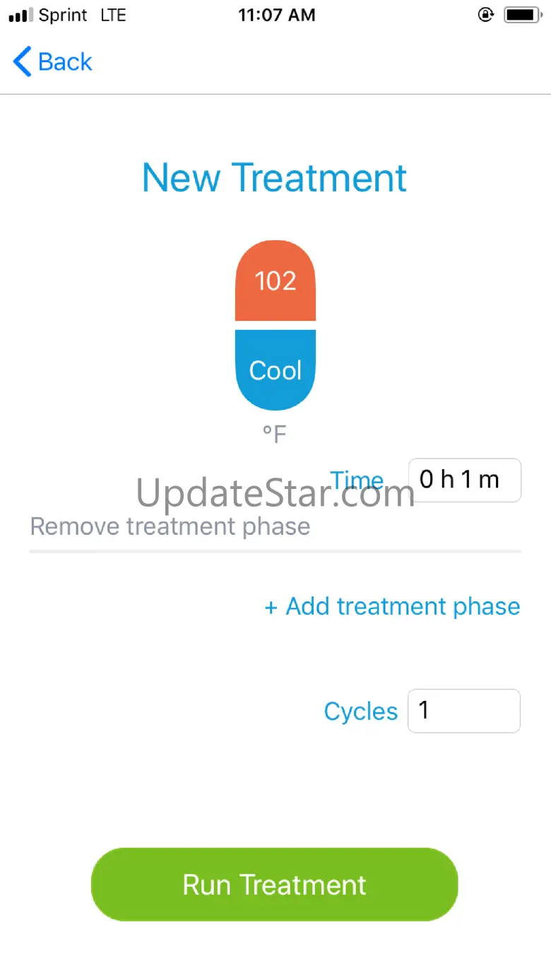Tap the 11:07 AM clock
The image size is (551, 980).
[276, 15]
